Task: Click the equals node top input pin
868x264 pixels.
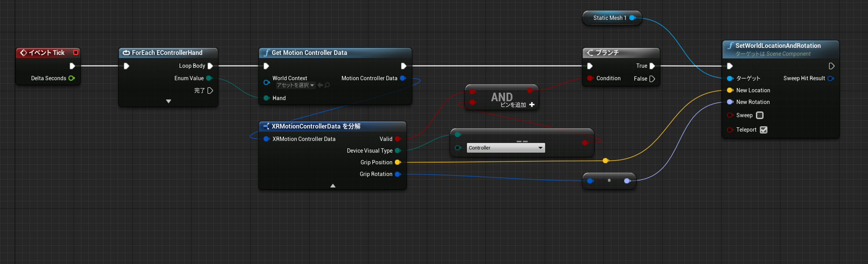Action: [458, 135]
